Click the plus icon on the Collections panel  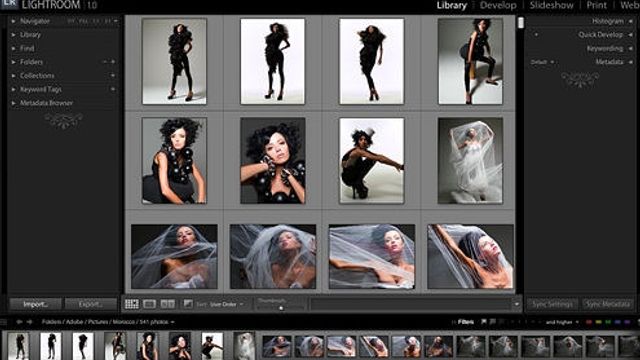pos(113,76)
